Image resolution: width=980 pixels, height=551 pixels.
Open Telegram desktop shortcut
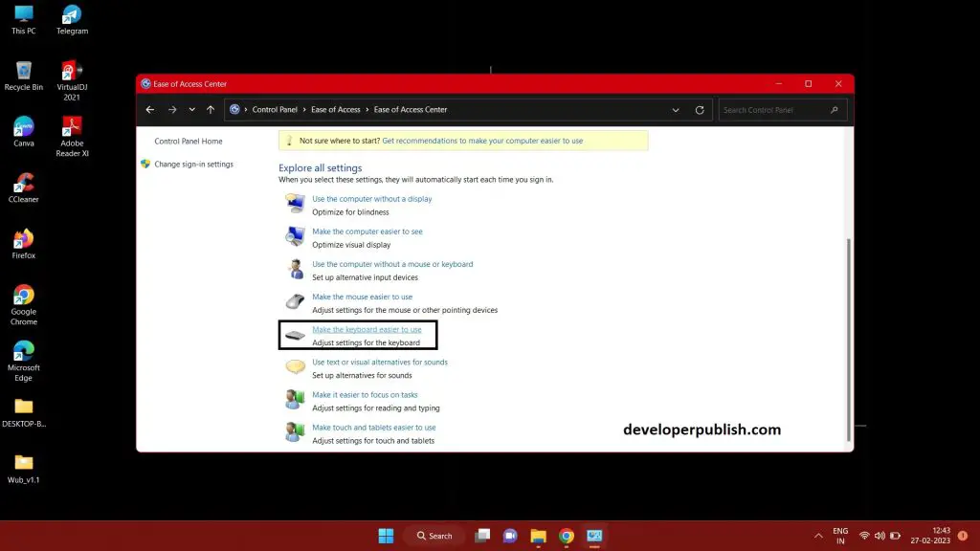[72, 19]
